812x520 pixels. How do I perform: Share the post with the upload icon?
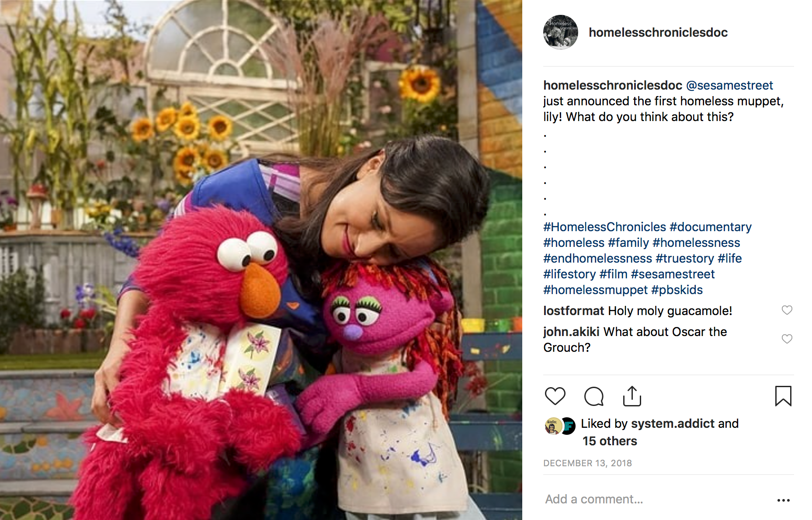[x=632, y=396]
